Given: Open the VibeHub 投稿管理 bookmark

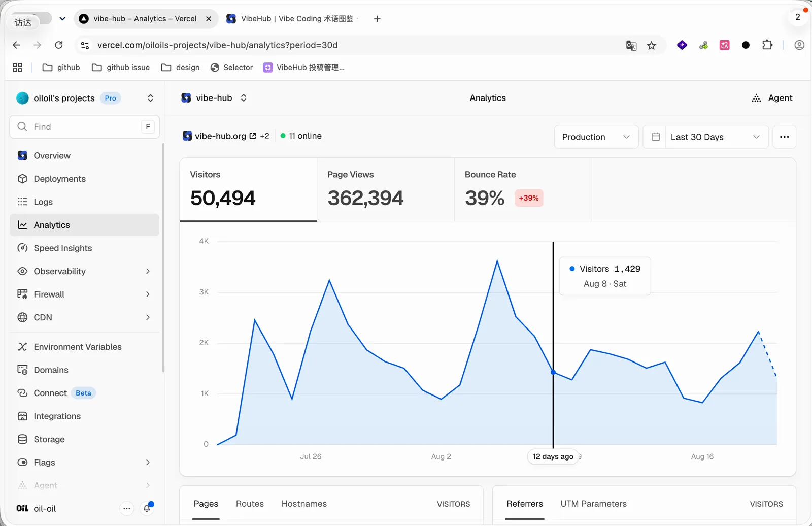Looking at the screenshot, I should [x=304, y=68].
